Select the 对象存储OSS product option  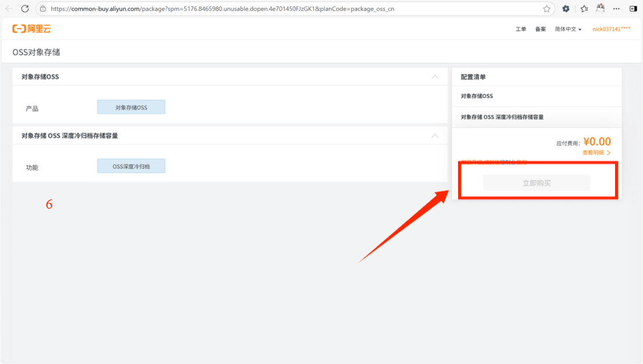click(x=131, y=106)
